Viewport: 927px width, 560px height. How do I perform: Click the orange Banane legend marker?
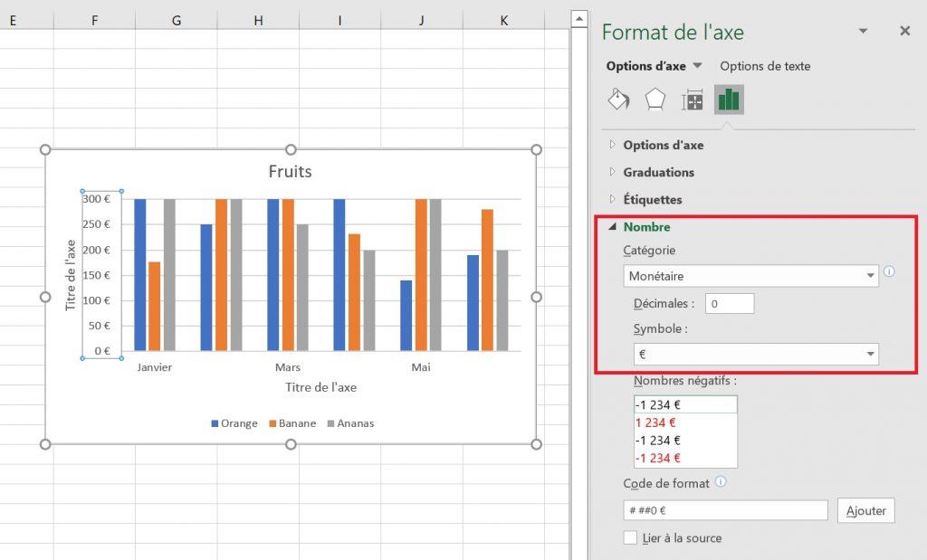click(274, 422)
